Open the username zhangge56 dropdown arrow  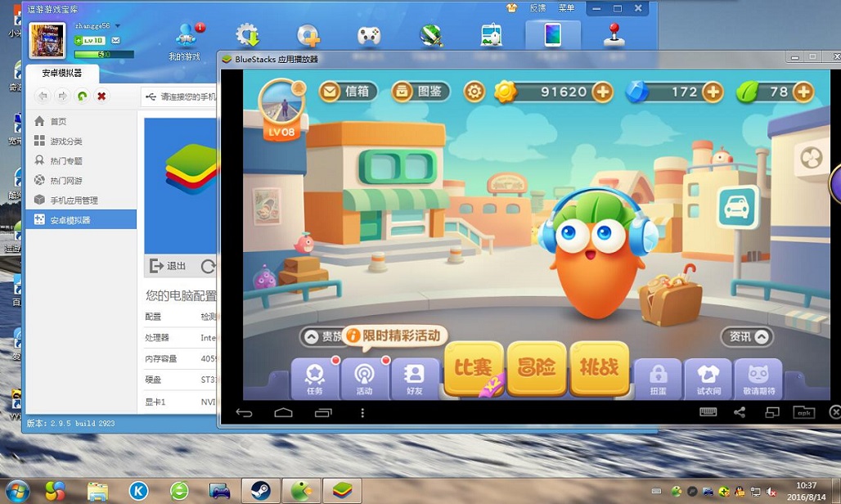pos(118,25)
